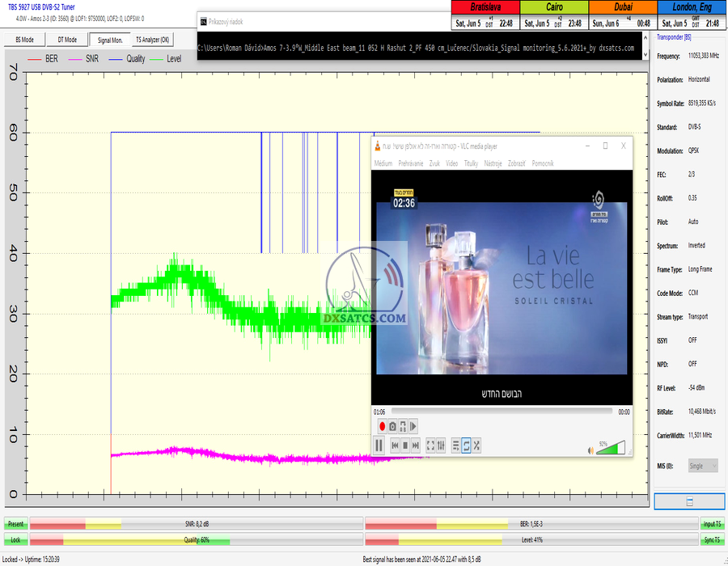Click the red Record button in VLC
The height and width of the screenshot is (566, 728).
click(382, 426)
